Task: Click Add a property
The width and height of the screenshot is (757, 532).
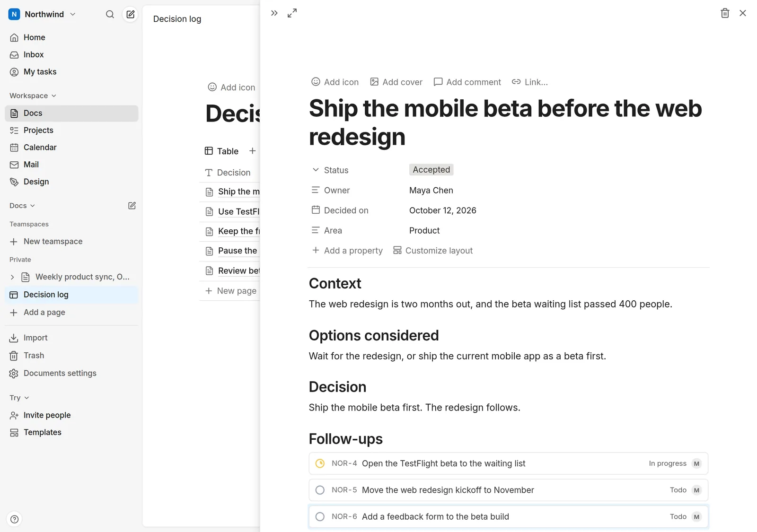Action: point(347,251)
